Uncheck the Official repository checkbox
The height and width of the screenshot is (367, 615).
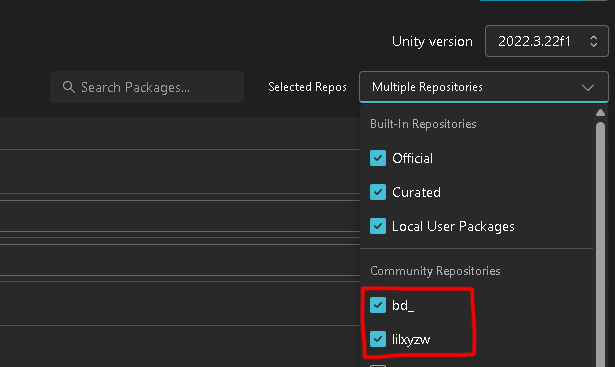point(378,158)
